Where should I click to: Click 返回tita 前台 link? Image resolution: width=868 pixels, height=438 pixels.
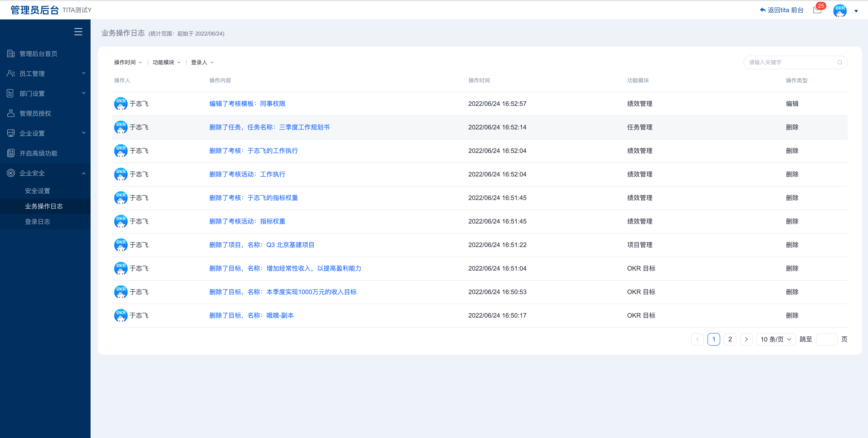[785, 10]
